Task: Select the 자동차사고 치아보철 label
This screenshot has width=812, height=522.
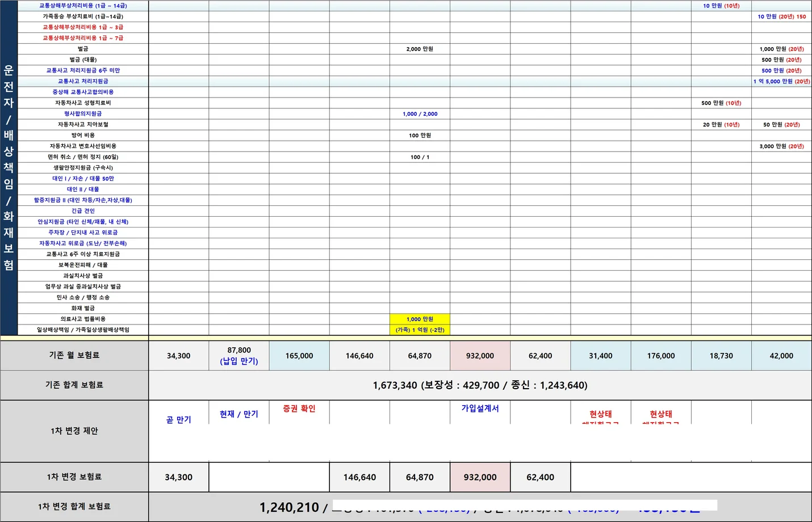Action: [x=83, y=124]
